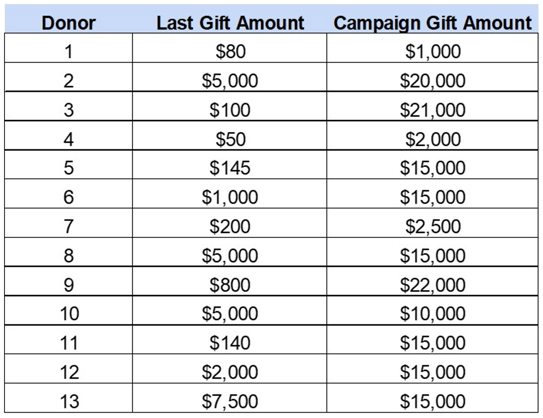Screen dimensions: 543x418
Task: Click donor 6's $1,000 last gift cell
Action: click(229, 194)
